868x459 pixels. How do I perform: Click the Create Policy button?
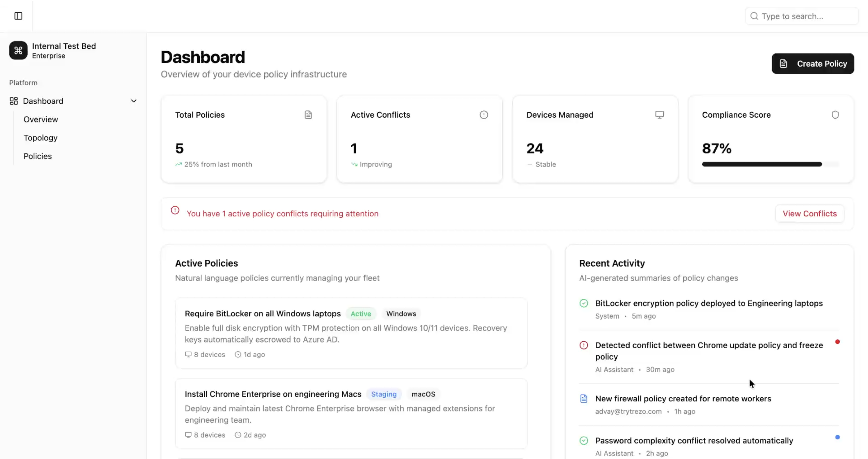click(812, 63)
